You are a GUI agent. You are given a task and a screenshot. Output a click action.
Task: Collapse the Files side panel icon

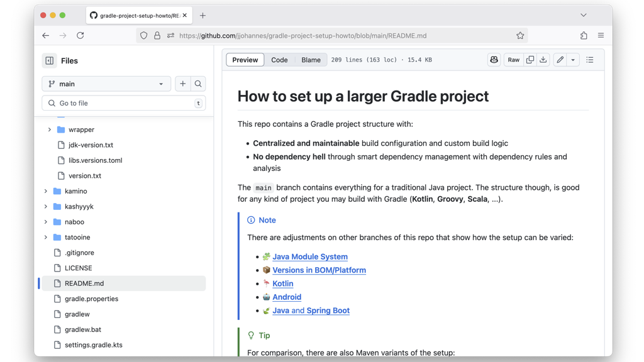point(49,61)
